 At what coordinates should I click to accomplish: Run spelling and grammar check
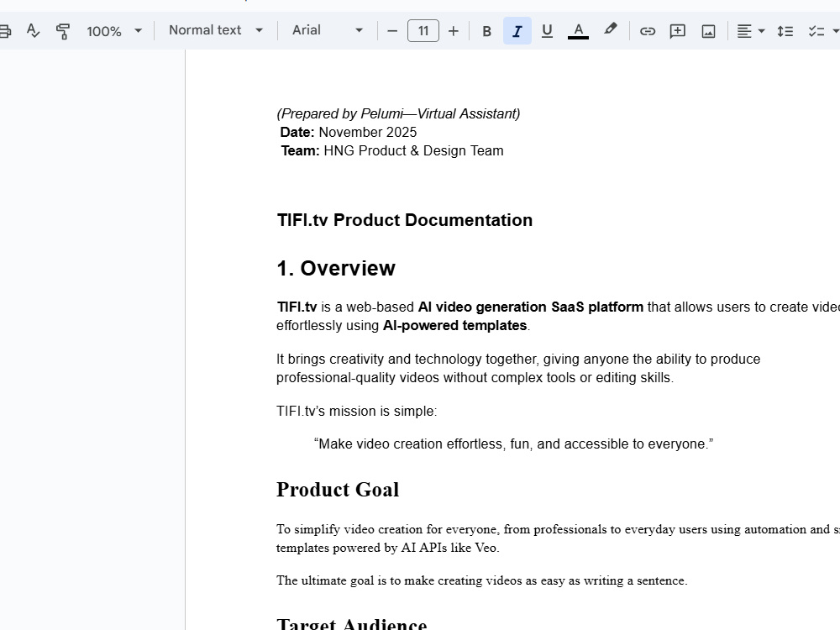(x=34, y=30)
